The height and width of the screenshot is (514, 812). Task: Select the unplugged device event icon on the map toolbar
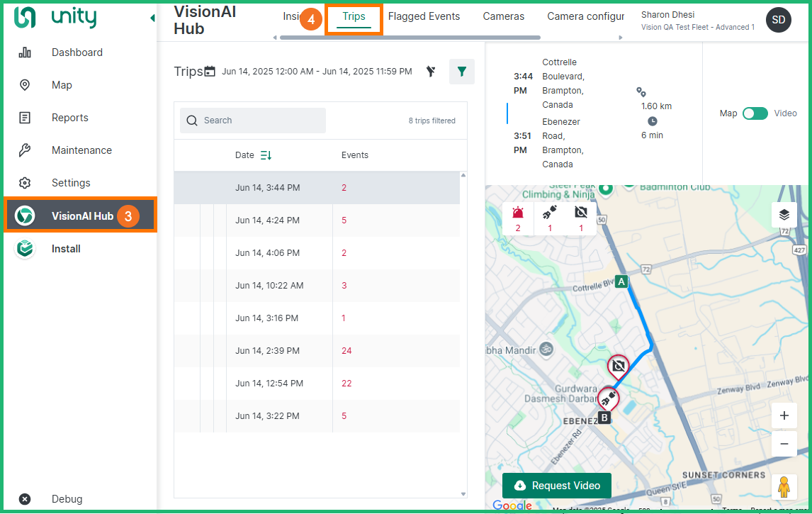point(550,212)
